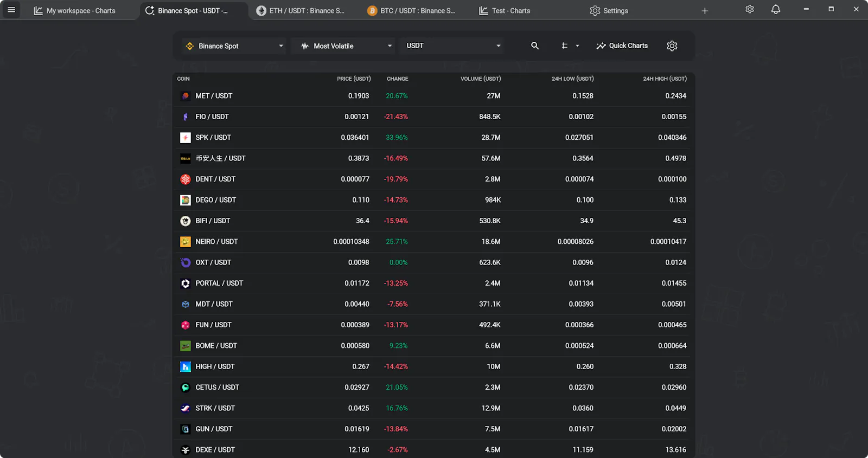Screen dimensions: 868x458
Task: Click the SPK coin icon
Action: tap(186, 138)
